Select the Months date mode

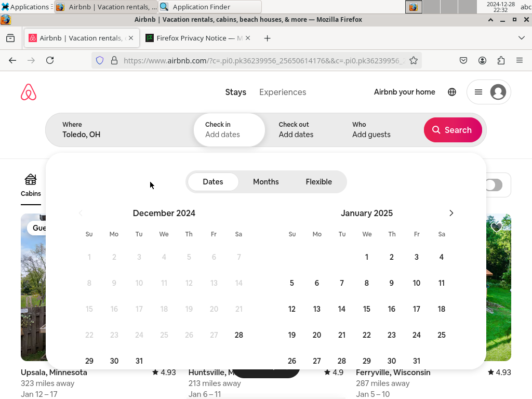point(266,182)
